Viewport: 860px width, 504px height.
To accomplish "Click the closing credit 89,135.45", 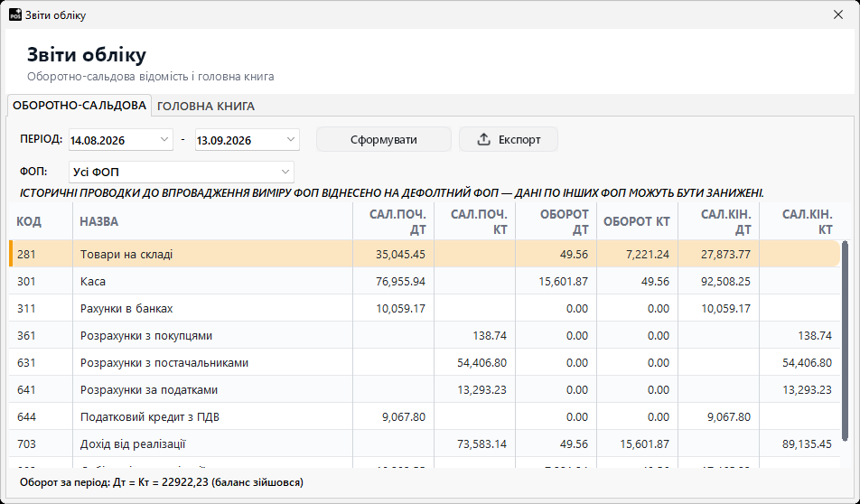I will (x=808, y=444).
